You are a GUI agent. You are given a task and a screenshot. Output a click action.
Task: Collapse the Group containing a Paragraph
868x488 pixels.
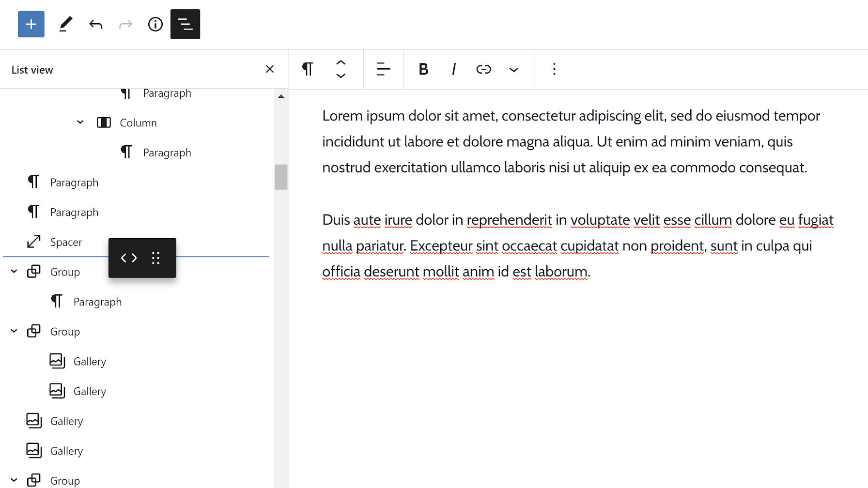tap(14, 272)
